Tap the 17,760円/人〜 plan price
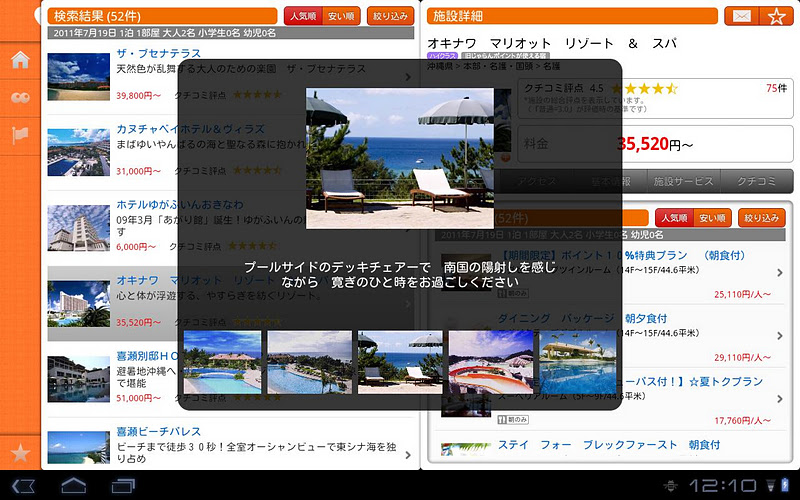The width and height of the screenshot is (800, 500). coord(742,421)
